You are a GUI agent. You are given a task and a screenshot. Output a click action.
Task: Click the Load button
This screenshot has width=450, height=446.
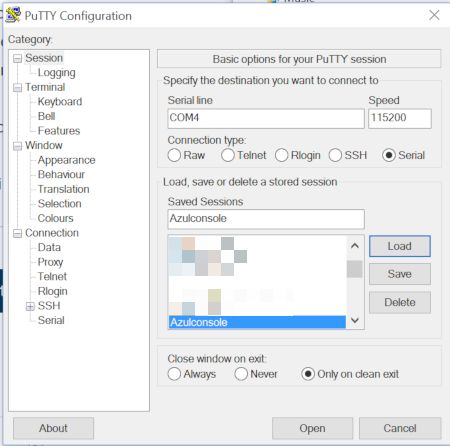pos(400,246)
